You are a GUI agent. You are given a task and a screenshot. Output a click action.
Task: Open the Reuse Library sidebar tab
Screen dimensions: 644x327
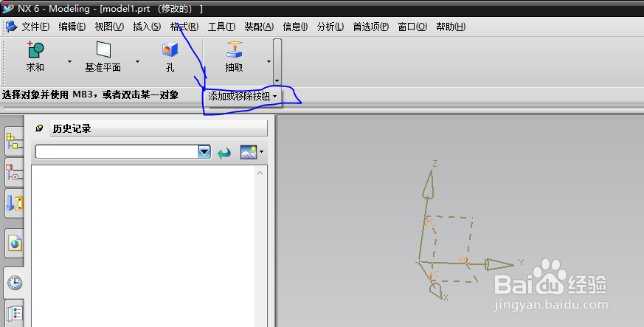[x=14, y=203]
